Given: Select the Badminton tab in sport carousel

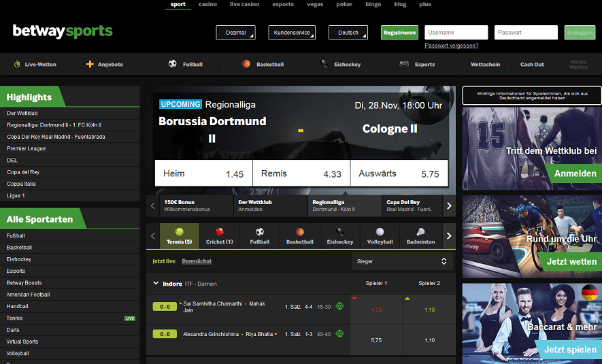Looking at the screenshot, I should point(421,236).
